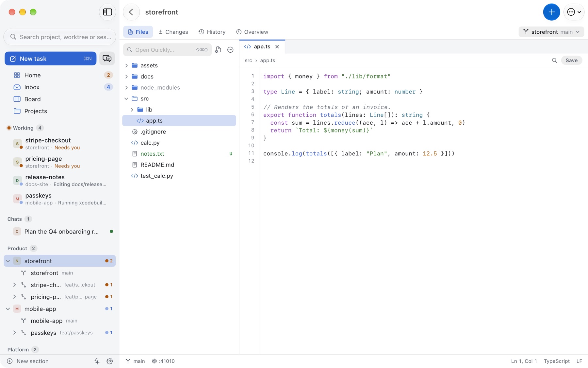Open the .gitignore file
The width and height of the screenshot is (588, 368).
(x=179, y=132)
